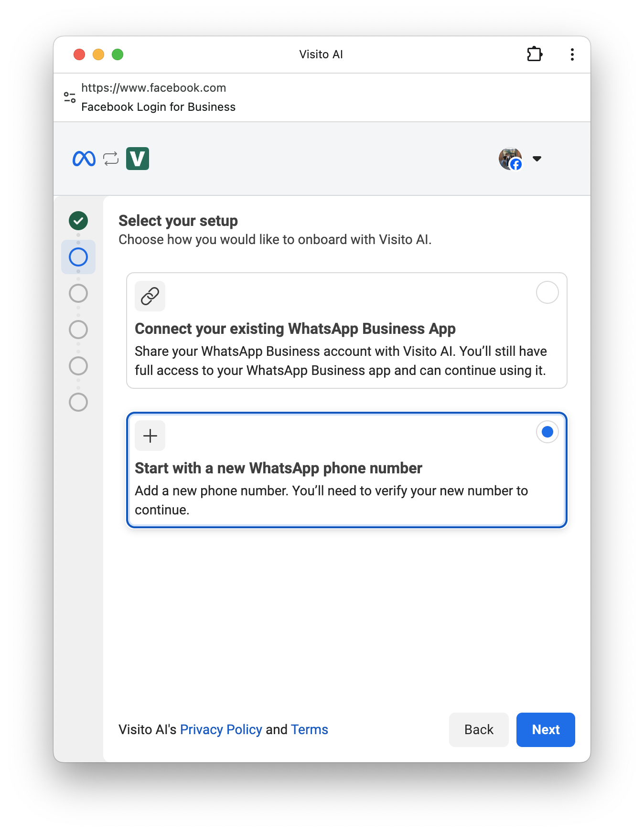Click the third step circle in sidebar
644x833 pixels.
[x=78, y=293]
